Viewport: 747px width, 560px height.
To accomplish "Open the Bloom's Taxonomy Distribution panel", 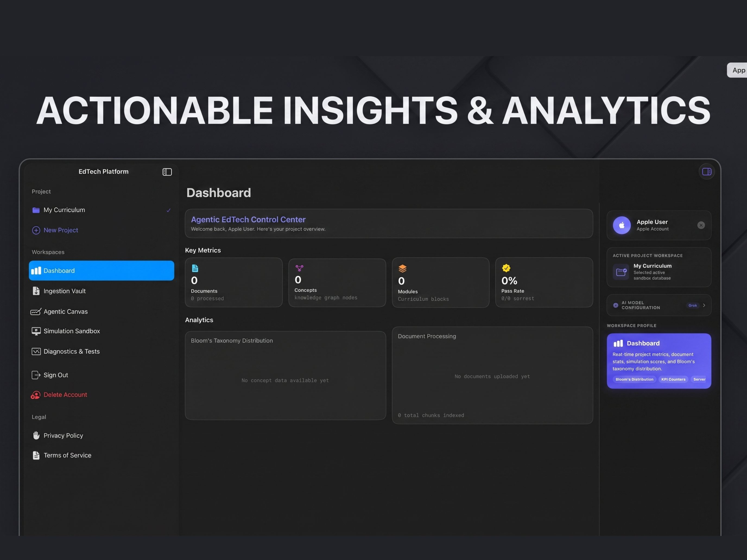I will coord(285,375).
